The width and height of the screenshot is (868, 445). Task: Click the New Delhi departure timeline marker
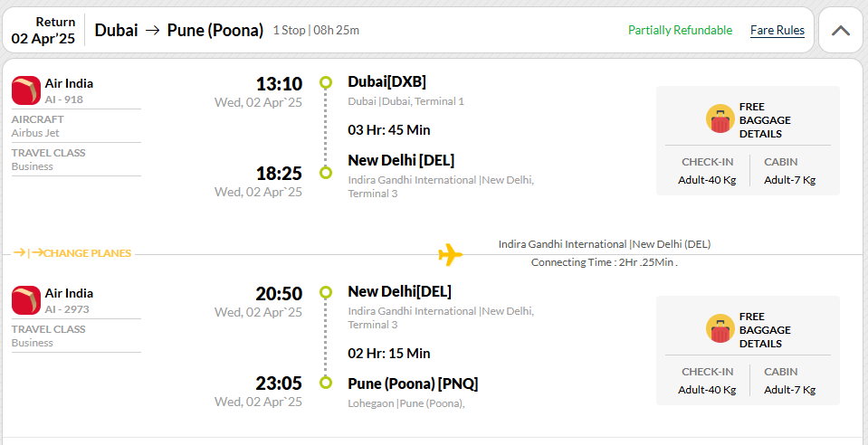tap(326, 292)
